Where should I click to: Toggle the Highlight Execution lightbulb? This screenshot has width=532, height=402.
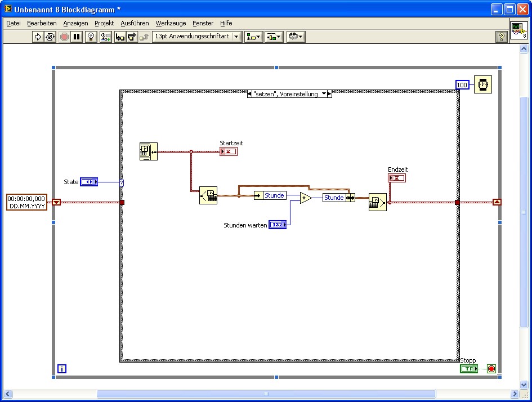point(91,37)
